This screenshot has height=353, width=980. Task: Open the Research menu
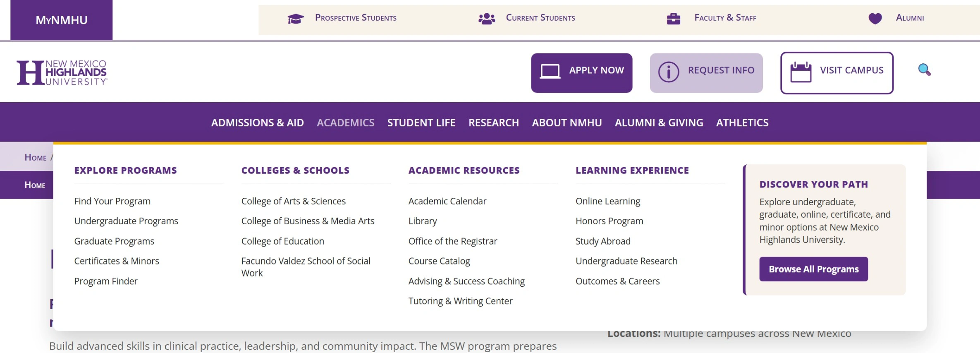tap(494, 123)
